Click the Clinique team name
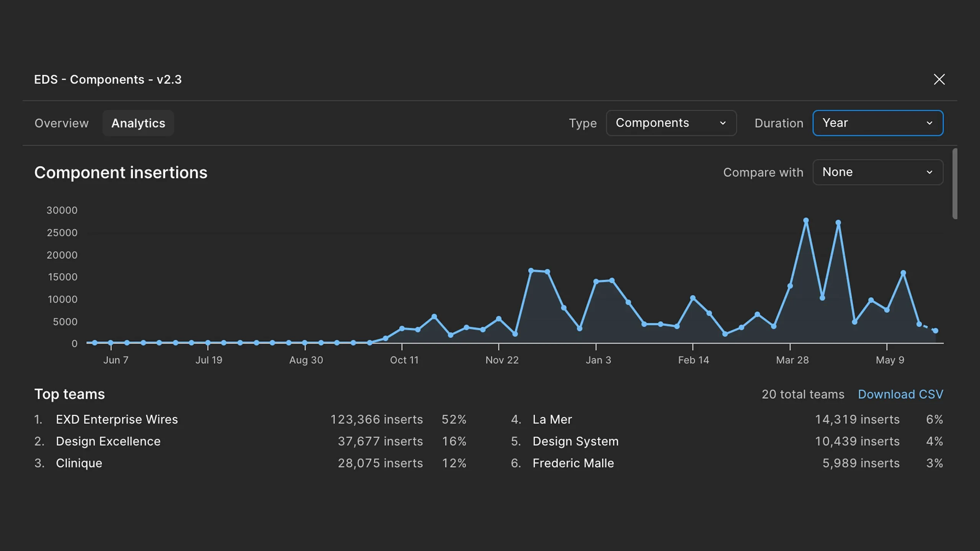The image size is (980, 551). pyautogui.click(x=79, y=463)
